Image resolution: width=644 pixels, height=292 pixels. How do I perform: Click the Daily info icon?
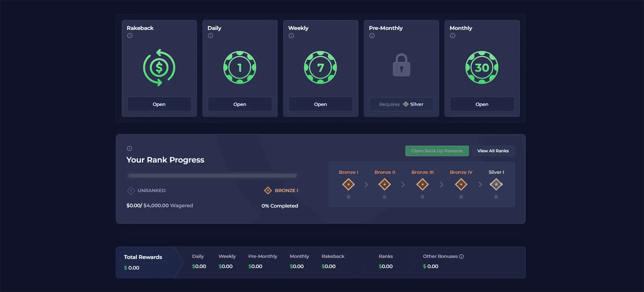pyautogui.click(x=211, y=35)
